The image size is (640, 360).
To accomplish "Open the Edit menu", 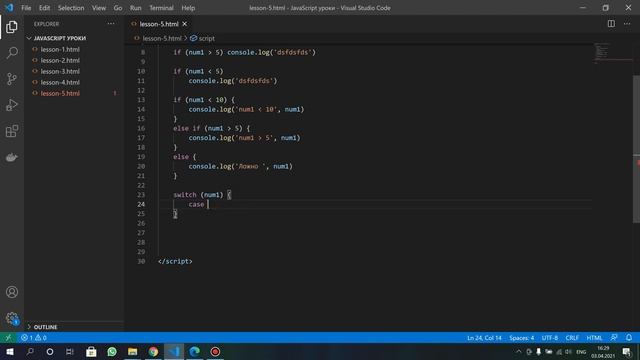I will coord(44,8).
